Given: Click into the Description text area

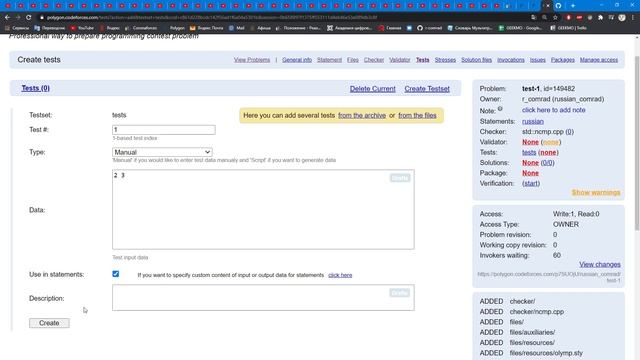Looking at the screenshot, I should click(263, 298).
